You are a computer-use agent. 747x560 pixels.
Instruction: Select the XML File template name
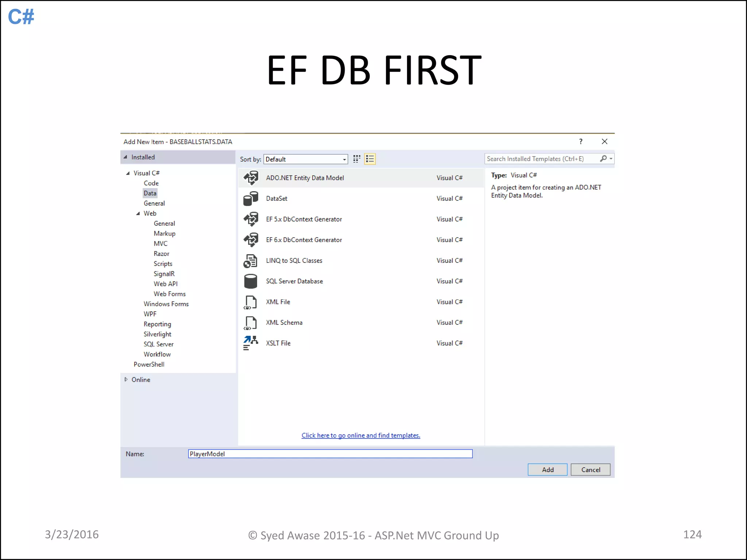point(278,302)
